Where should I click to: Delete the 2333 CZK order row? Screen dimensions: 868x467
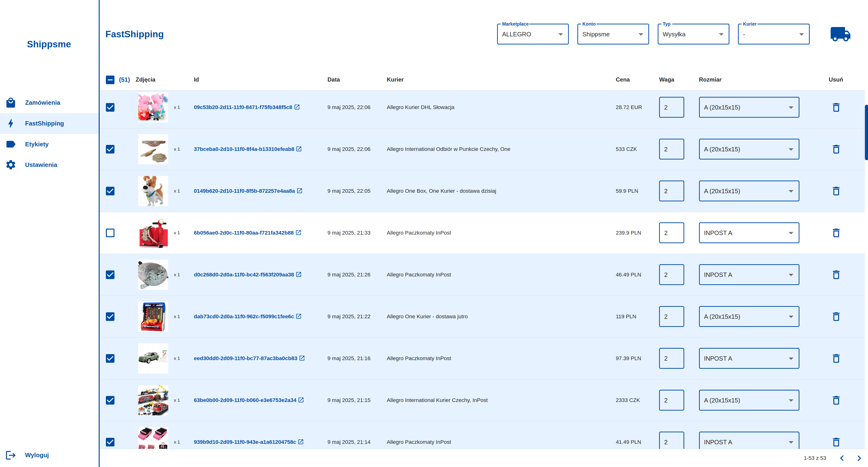coord(836,400)
